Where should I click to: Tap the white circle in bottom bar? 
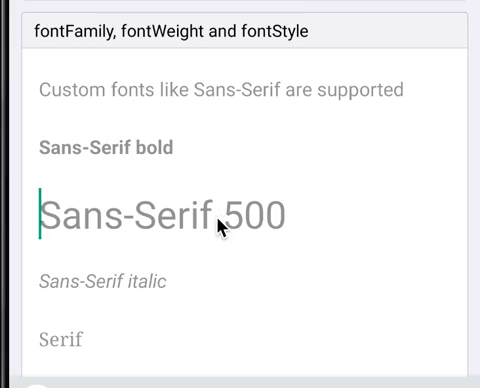coord(37,386)
